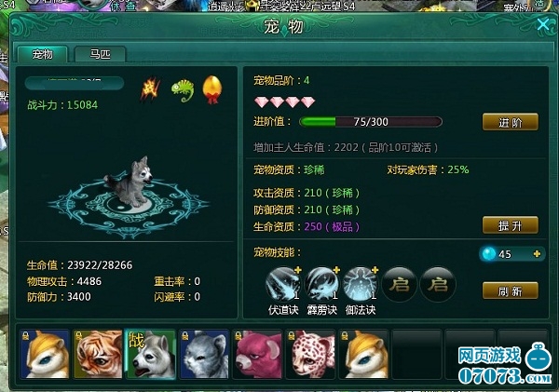The width and height of the screenshot is (559, 392).
Task: Click the 进阶值 progress bar
Action: tap(371, 122)
